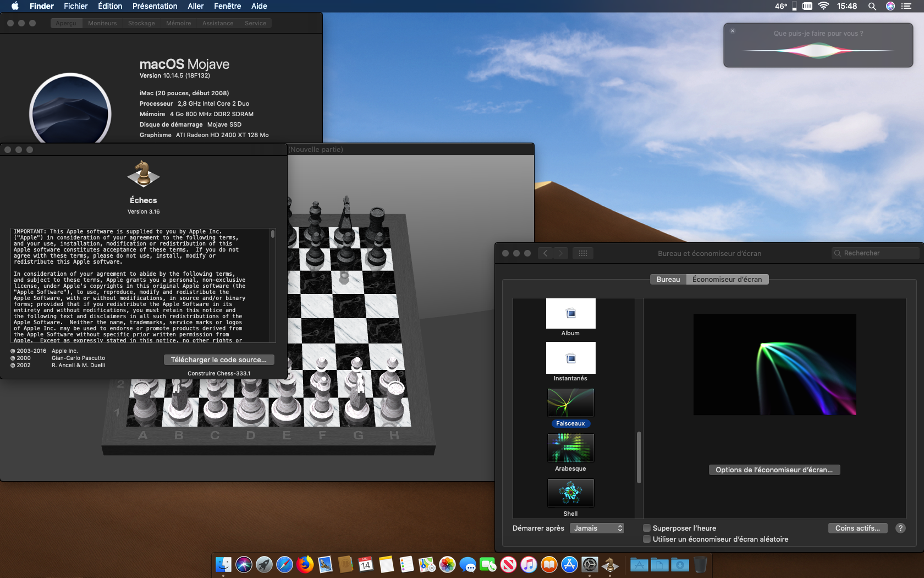Enable 'Superposer l'heure' checkbox
This screenshot has width=924, height=578.
click(647, 528)
